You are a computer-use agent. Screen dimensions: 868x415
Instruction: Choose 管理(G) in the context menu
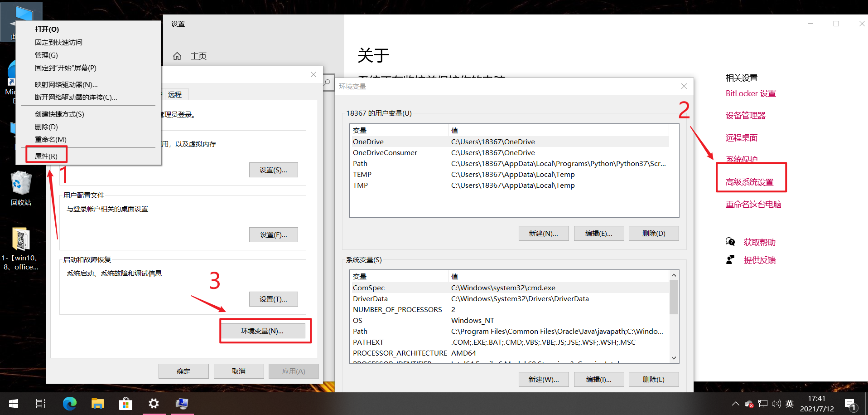[88, 55]
